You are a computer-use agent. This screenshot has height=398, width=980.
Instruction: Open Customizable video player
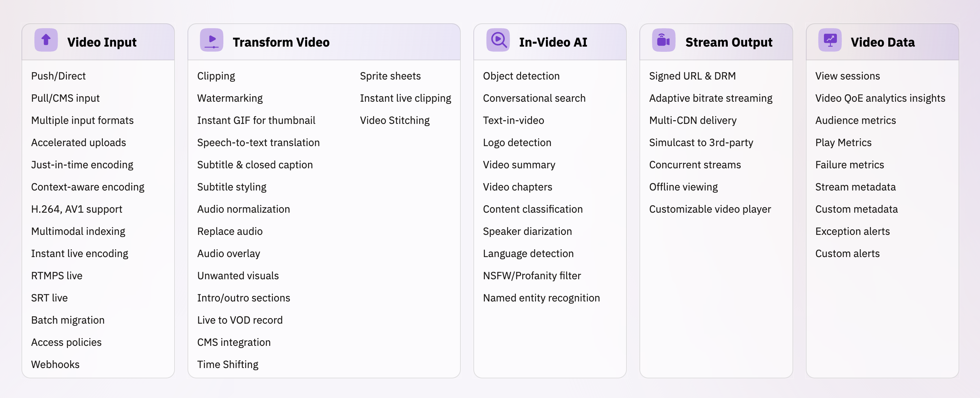click(x=710, y=209)
